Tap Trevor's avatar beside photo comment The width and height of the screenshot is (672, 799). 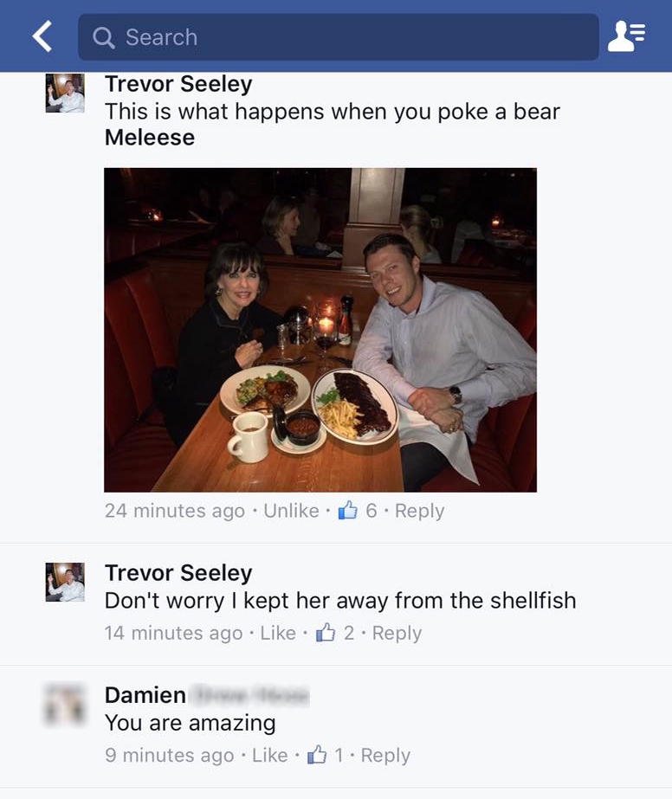point(65,93)
